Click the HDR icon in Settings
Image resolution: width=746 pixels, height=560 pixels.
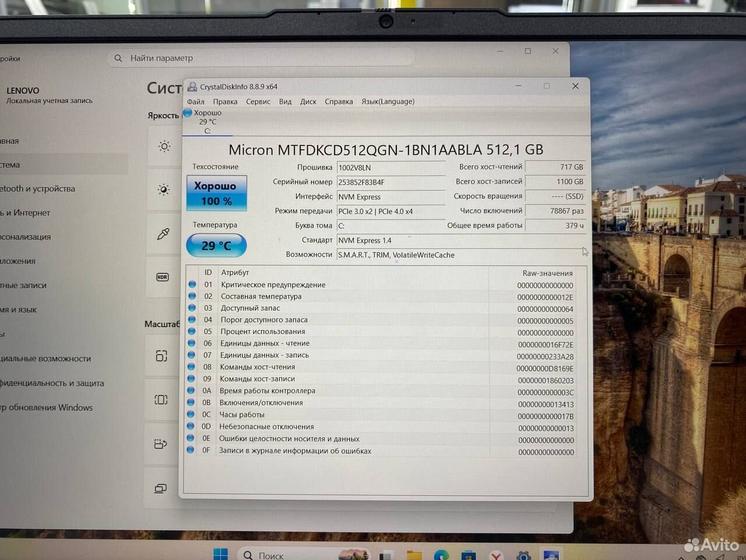pyautogui.click(x=162, y=277)
